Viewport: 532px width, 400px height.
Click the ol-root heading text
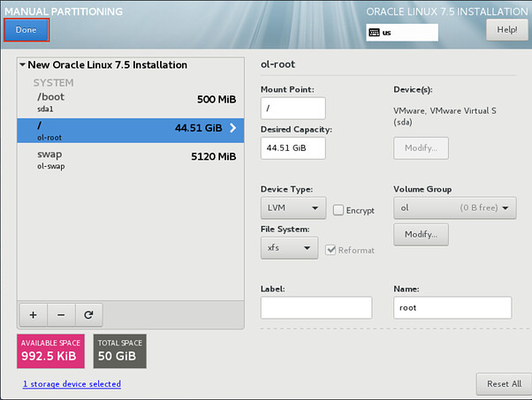pyautogui.click(x=277, y=64)
